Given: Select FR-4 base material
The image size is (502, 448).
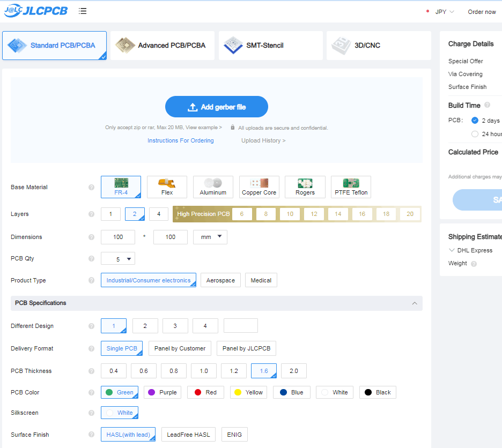Looking at the screenshot, I should 121,187.
